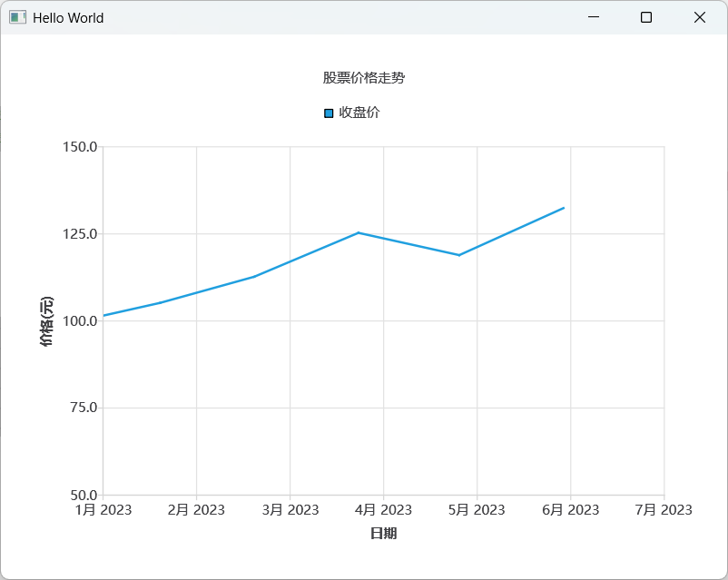The width and height of the screenshot is (728, 580).
Task: Click the Hello World window title text
Action: [68, 17]
